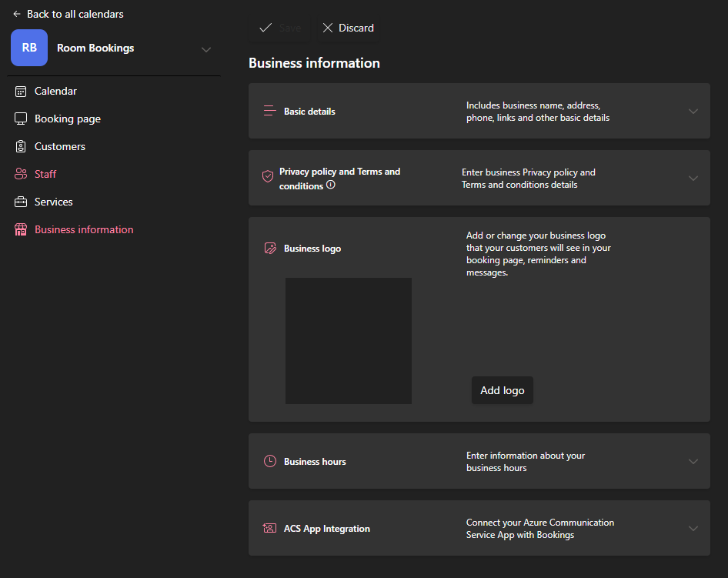Click the info icon beside Terms and conditions
Viewport: 728px width, 578px height.
coord(331,185)
